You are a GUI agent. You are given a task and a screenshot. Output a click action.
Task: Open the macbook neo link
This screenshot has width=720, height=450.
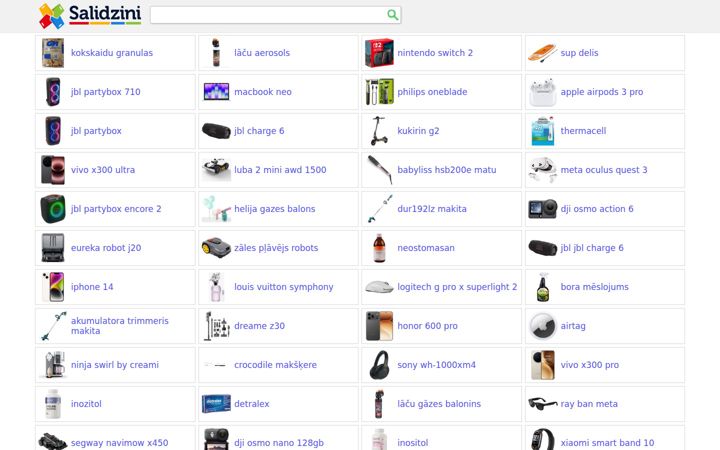coord(263,92)
